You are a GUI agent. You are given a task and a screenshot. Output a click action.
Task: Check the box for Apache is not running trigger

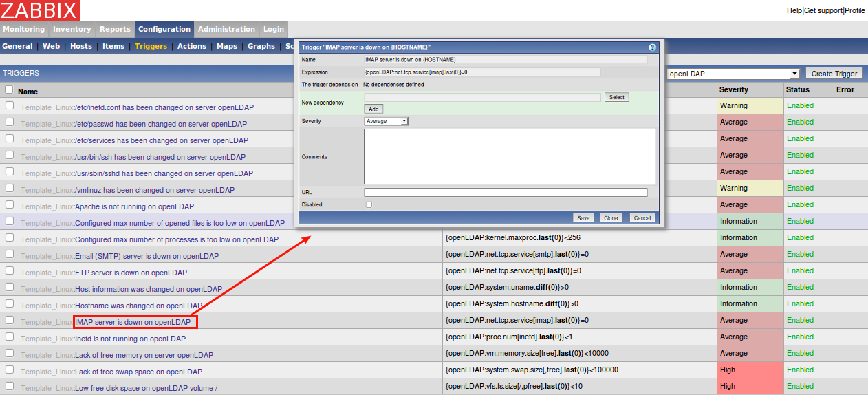coord(10,205)
